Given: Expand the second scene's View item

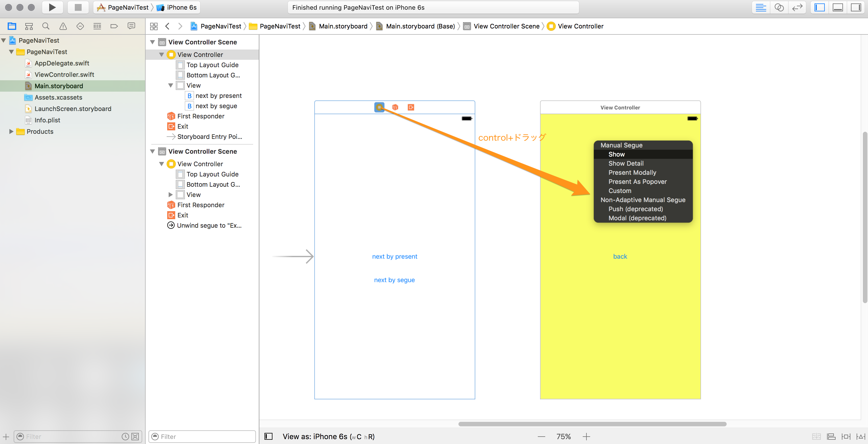Looking at the screenshot, I should (x=171, y=195).
